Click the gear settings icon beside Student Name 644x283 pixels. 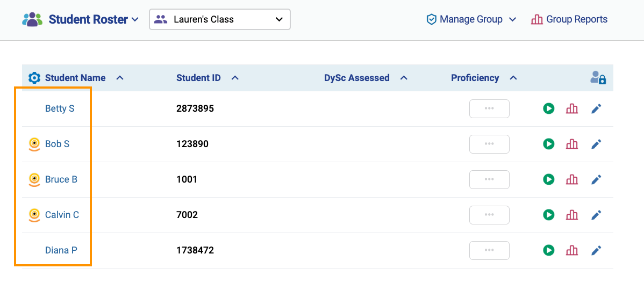click(x=34, y=78)
